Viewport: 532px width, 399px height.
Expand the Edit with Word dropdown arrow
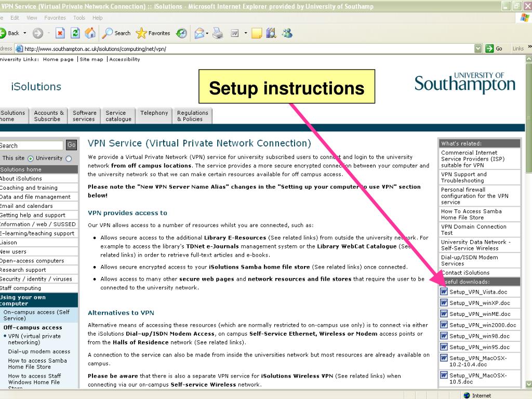coord(246,33)
